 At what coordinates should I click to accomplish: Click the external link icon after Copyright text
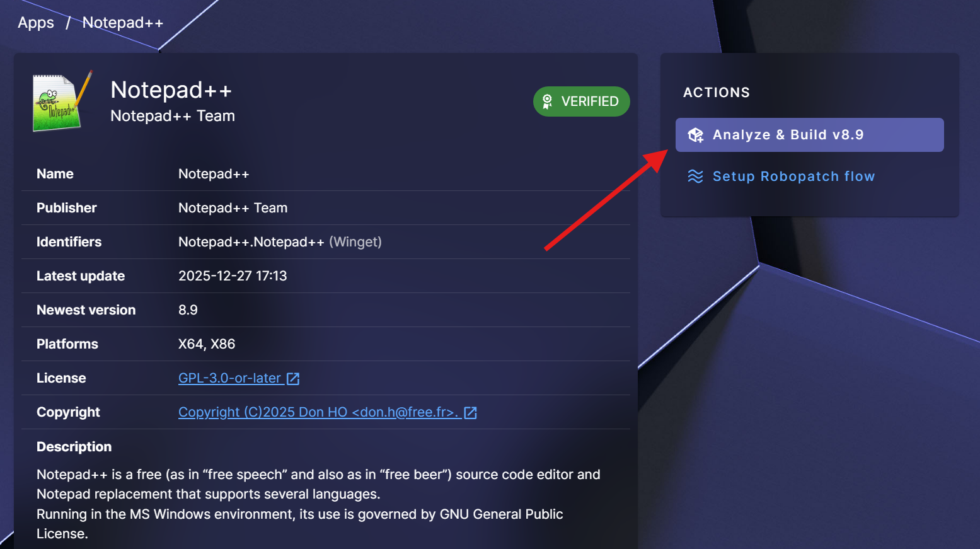(x=470, y=413)
